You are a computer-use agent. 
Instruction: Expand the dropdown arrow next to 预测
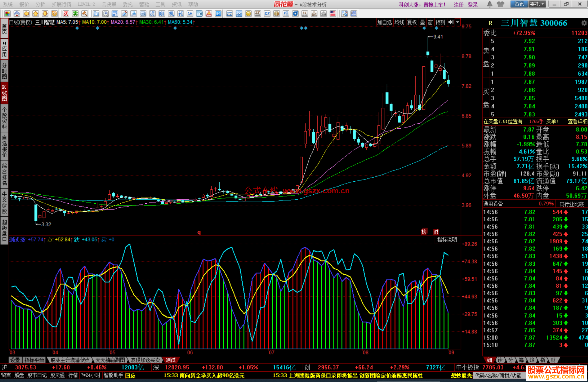click(x=458, y=22)
